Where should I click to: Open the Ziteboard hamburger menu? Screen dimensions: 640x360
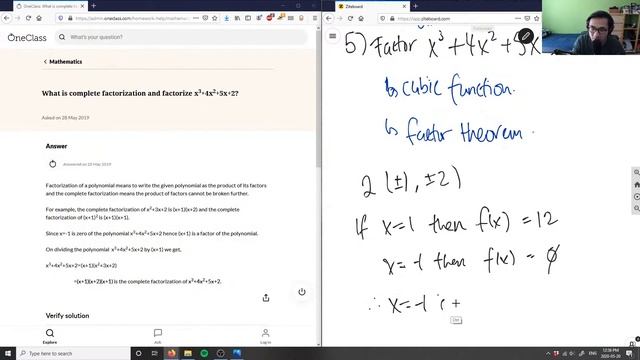coord(333,36)
